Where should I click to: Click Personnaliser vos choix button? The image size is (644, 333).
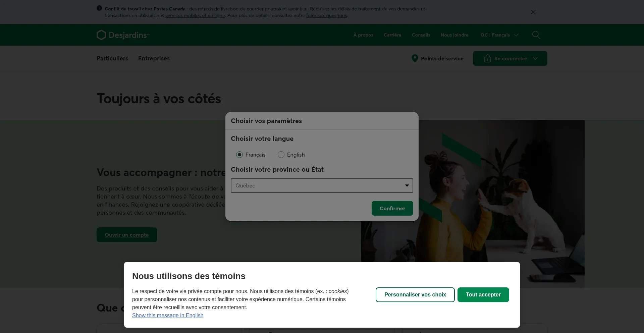coord(415,295)
